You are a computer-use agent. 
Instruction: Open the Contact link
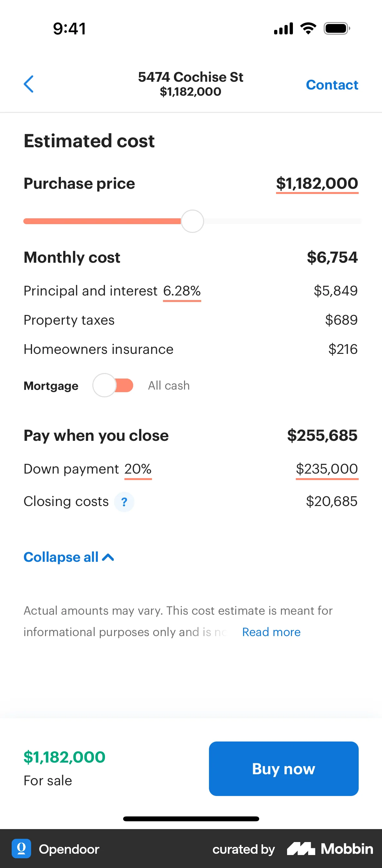tap(332, 85)
